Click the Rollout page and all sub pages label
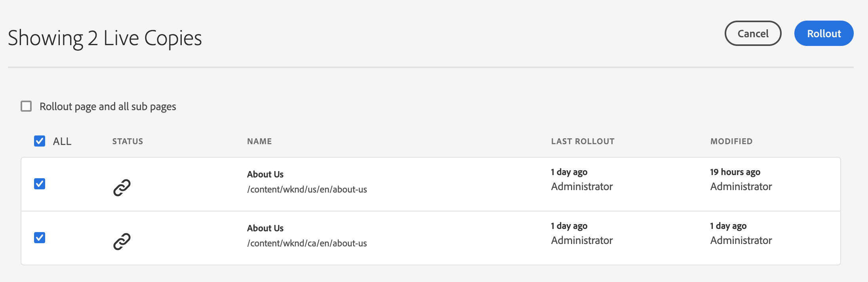 click(x=108, y=107)
